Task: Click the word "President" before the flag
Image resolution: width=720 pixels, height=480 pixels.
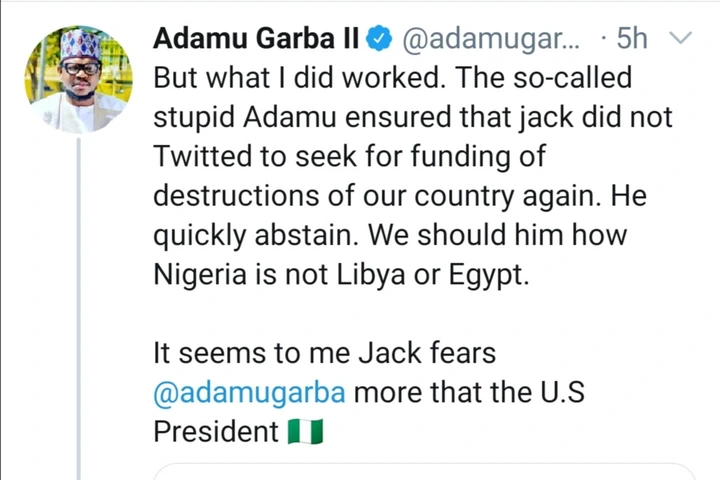Action: pos(215,431)
